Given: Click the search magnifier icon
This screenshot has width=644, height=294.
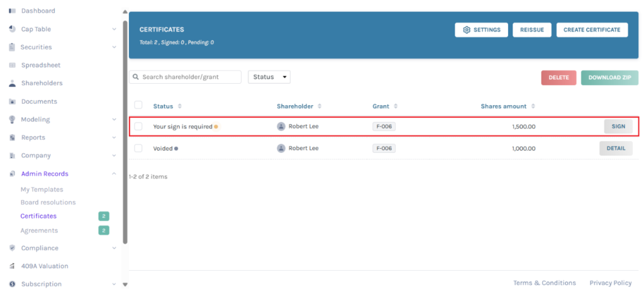Looking at the screenshot, I should click(x=136, y=77).
